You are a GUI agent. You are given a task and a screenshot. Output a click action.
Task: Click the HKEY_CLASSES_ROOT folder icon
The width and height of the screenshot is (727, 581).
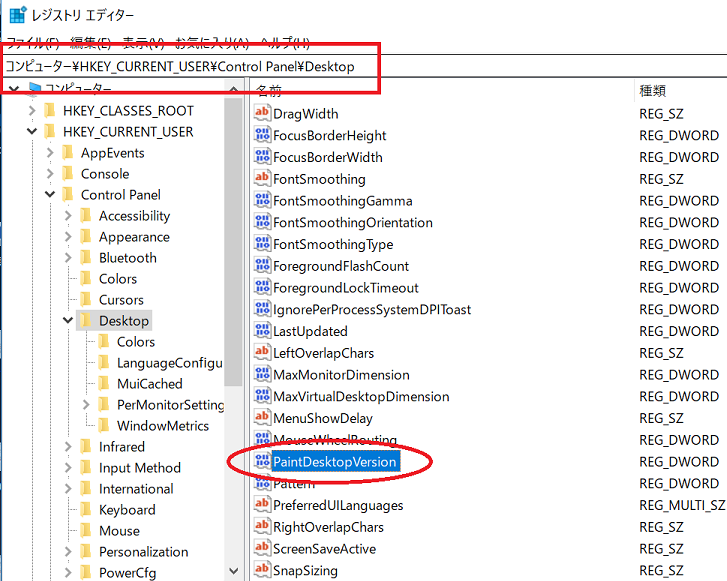pyautogui.click(x=49, y=110)
